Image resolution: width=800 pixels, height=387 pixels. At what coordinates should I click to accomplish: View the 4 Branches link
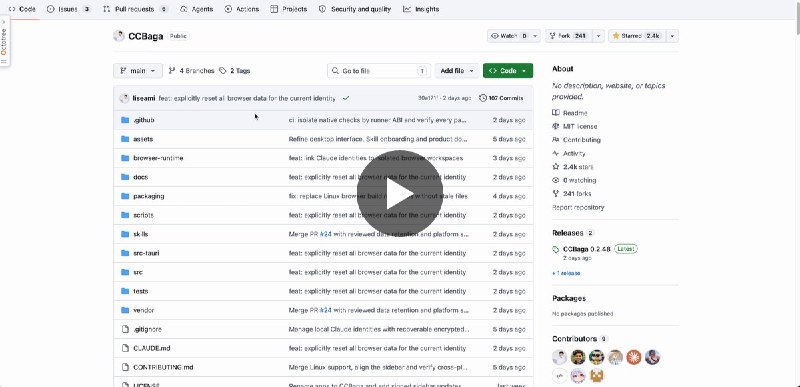tap(191, 71)
